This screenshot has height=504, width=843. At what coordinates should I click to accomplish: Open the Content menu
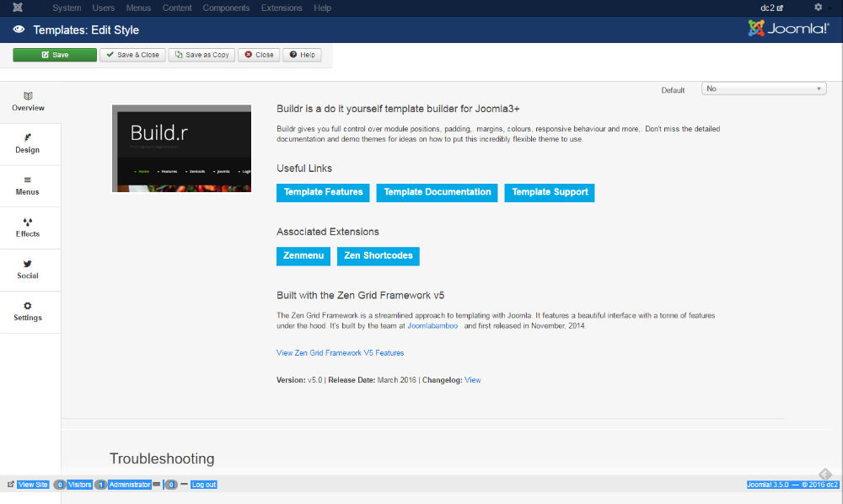(x=177, y=8)
